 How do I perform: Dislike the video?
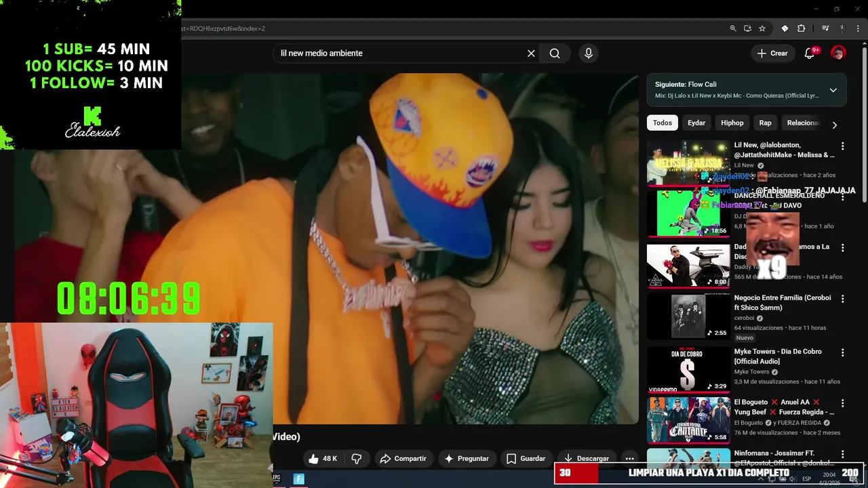(357, 459)
